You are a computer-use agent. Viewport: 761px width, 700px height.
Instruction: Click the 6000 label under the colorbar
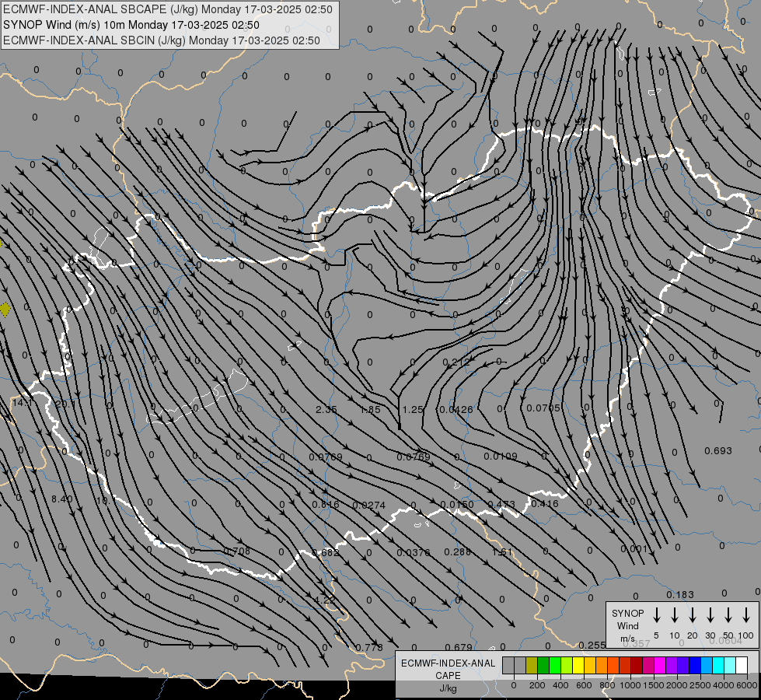point(747,685)
